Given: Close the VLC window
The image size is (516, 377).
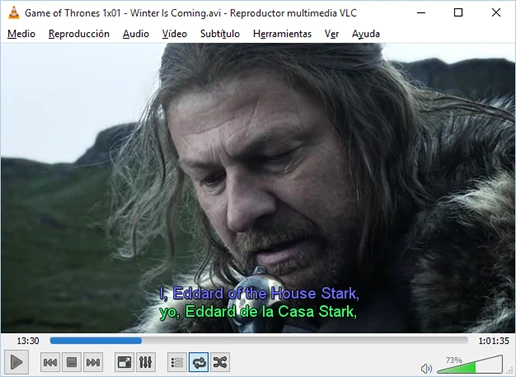Looking at the screenshot, I should pyautogui.click(x=496, y=13).
